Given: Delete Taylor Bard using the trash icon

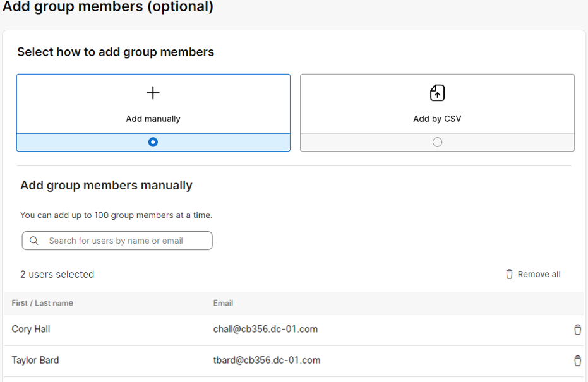Looking at the screenshot, I should tap(577, 361).
